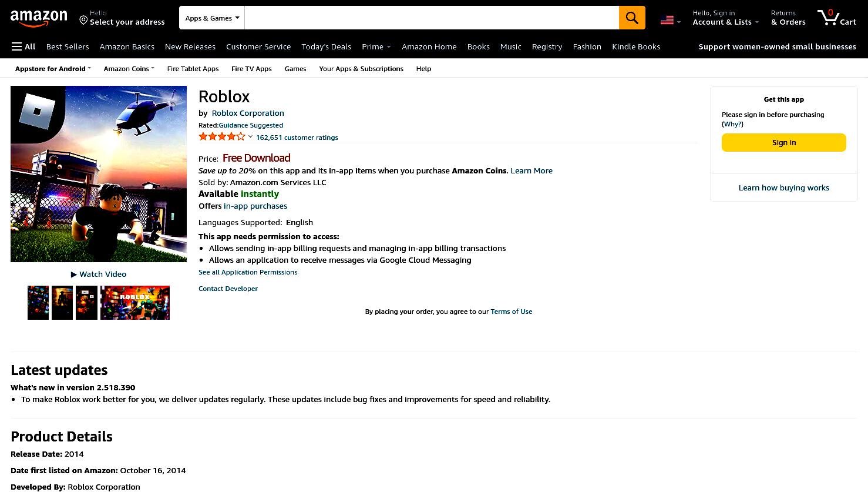
Task: Open Amazon Home section
Action: [429, 46]
